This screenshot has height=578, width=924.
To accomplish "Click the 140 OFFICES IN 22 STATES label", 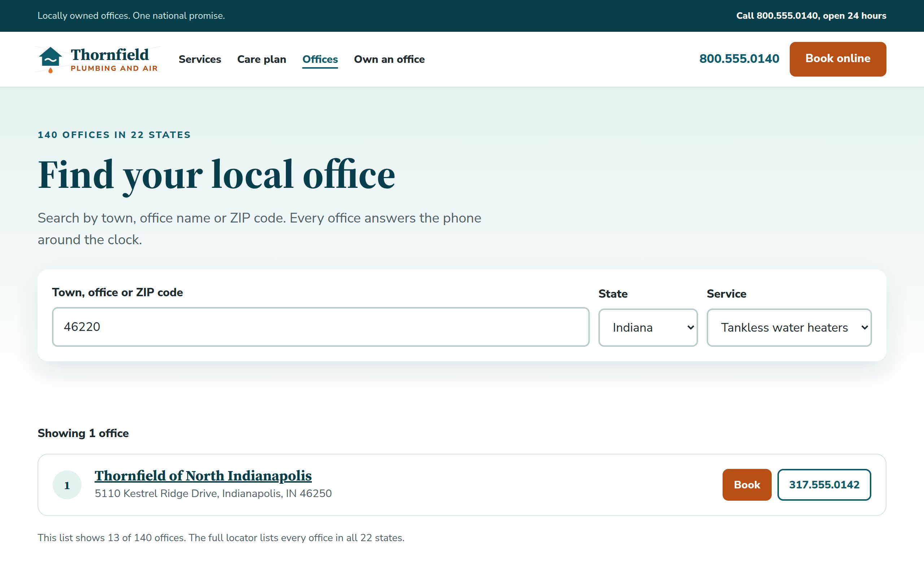I will coord(114,135).
